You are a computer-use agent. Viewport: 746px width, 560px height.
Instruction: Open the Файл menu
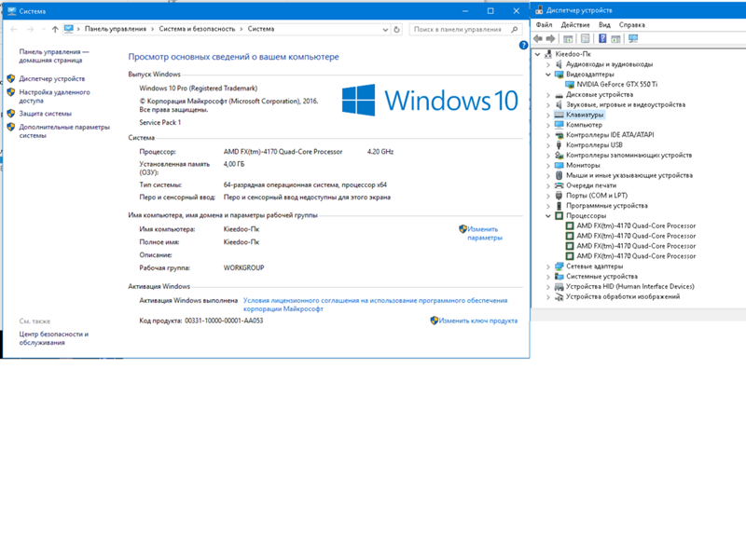click(x=544, y=25)
